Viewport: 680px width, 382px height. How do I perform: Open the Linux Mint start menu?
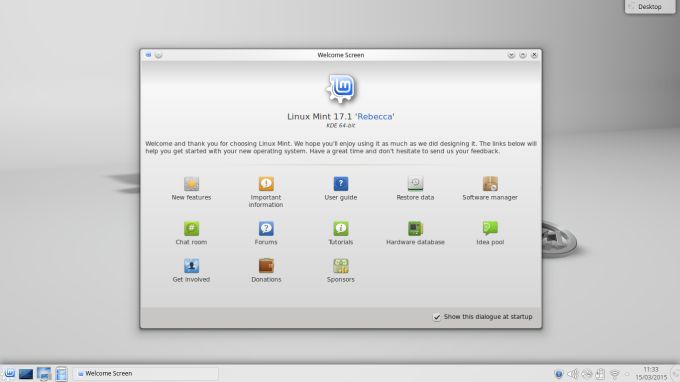pos(10,373)
